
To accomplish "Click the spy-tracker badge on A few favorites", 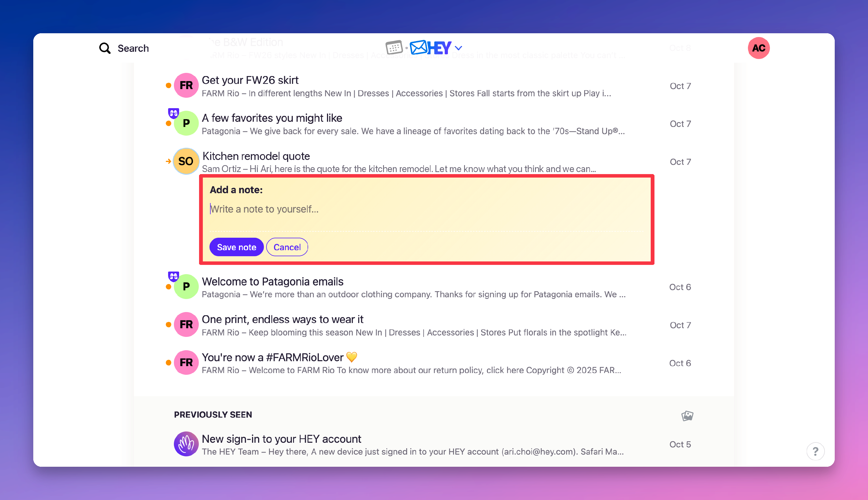I will pos(174,113).
